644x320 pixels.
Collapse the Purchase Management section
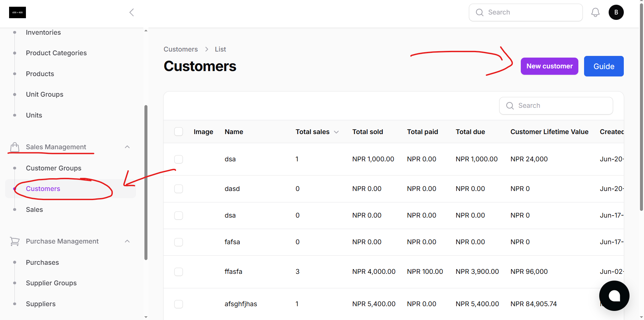coord(127,241)
